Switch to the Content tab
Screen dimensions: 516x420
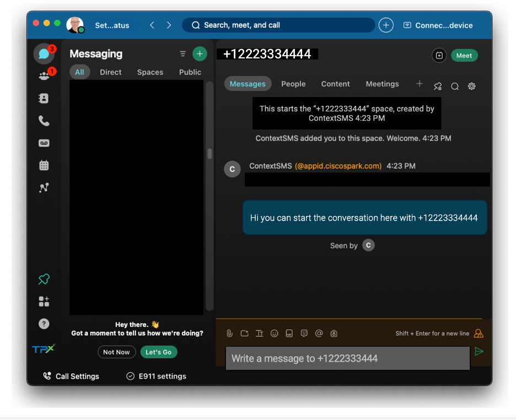[x=335, y=84]
